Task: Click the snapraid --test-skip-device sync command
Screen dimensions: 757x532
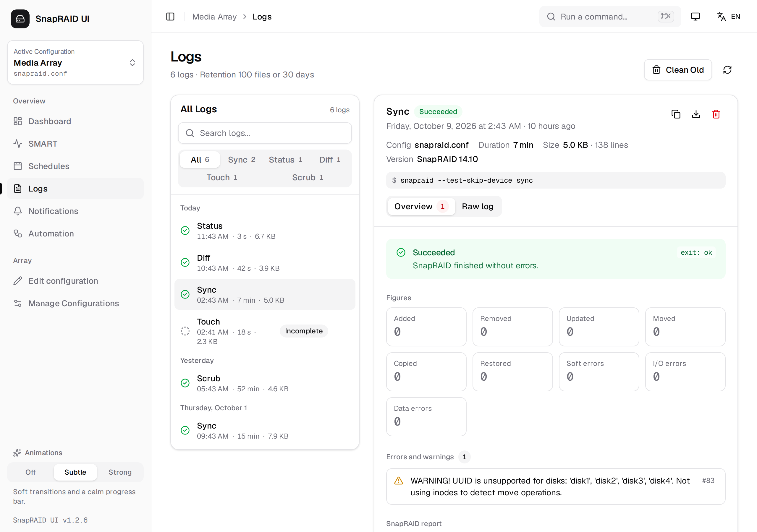Action: click(556, 180)
